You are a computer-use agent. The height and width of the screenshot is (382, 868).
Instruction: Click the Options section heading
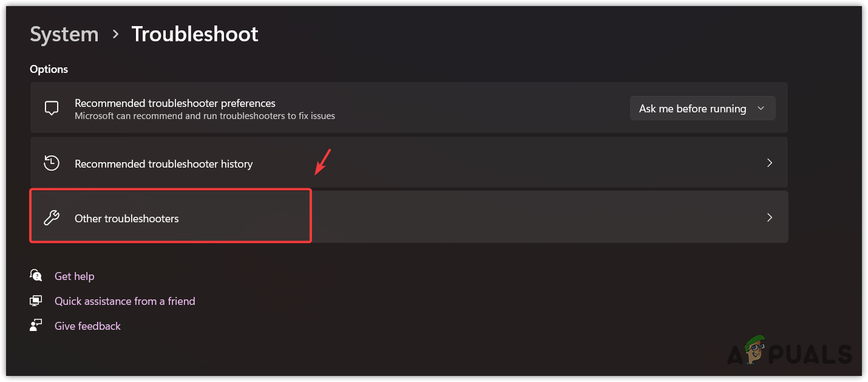(49, 69)
